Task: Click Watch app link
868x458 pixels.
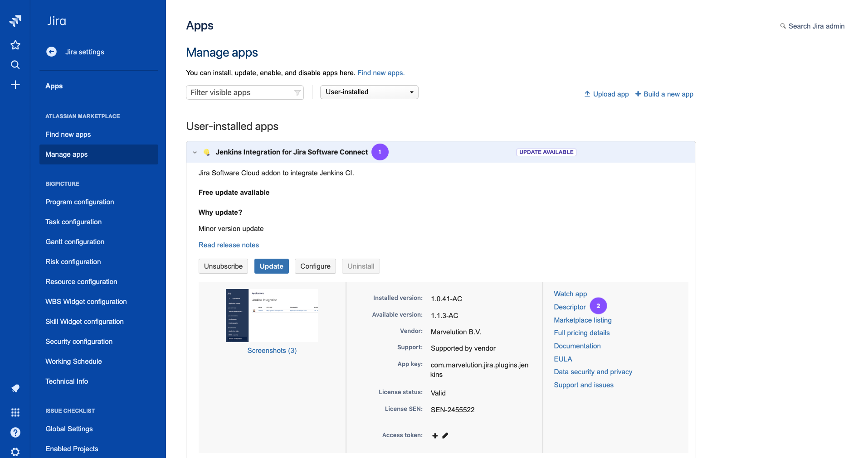Action: (571, 294)
